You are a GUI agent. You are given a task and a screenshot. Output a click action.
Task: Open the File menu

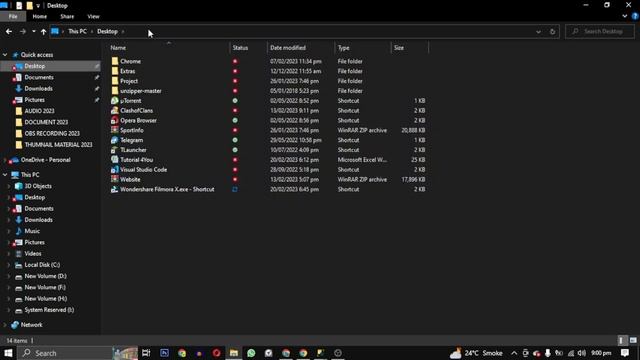[x=13, y=16]
